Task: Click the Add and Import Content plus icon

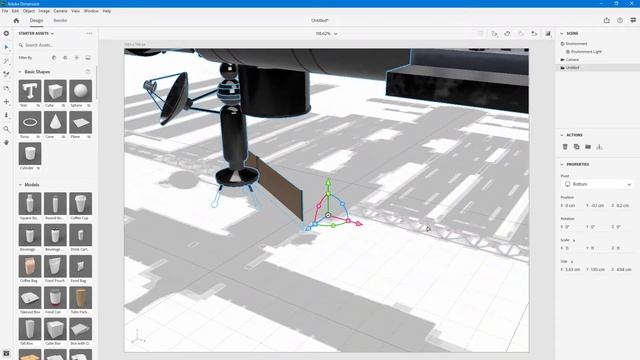Action: pos(6,33)
